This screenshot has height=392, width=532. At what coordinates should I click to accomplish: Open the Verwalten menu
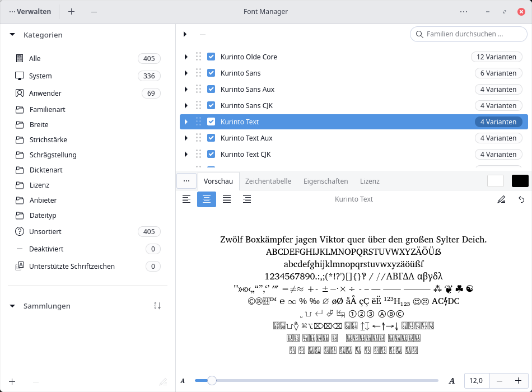(30, 12)
